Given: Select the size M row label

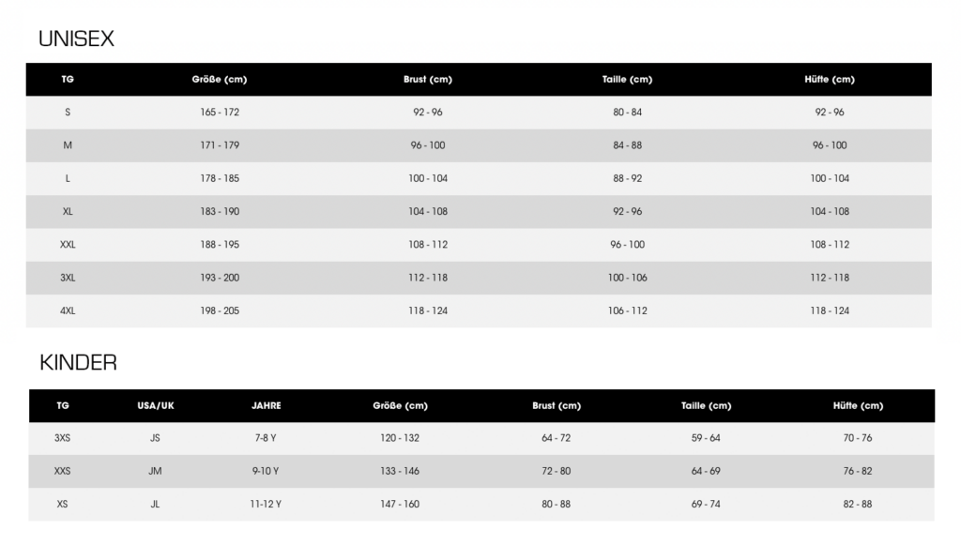Looking at the screenshot, I should point(68,145).
